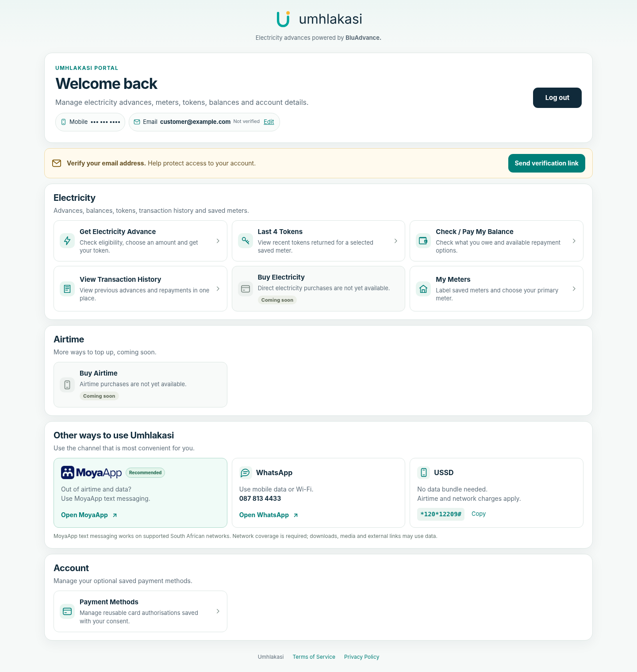Click the Last 4 Tokens title
This screenshot has width=637, height=672.
click(x=280, y=232)
